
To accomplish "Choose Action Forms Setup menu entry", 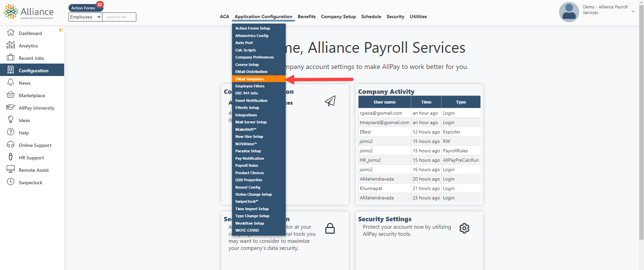I will 259,28.
